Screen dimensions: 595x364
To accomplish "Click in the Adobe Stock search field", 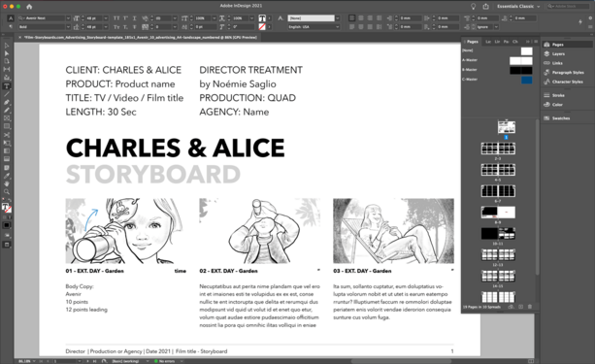I will (x=568, y=7).
